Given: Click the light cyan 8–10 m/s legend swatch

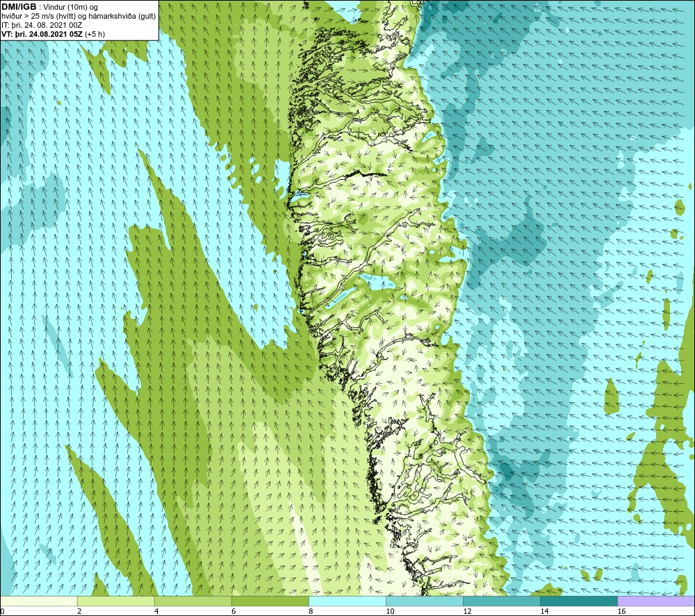Looking at the screenshot, I should 347,601.
